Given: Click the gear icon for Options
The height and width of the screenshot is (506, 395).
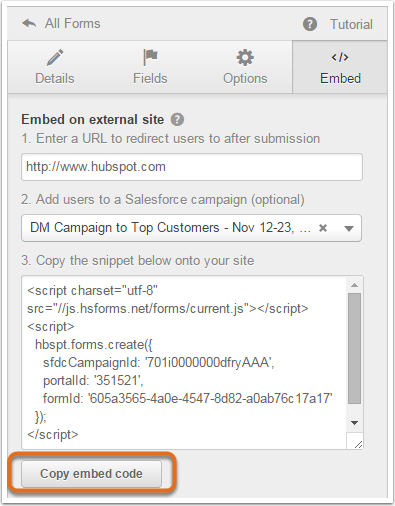Looking at the screenshot, I should [245, 57].
